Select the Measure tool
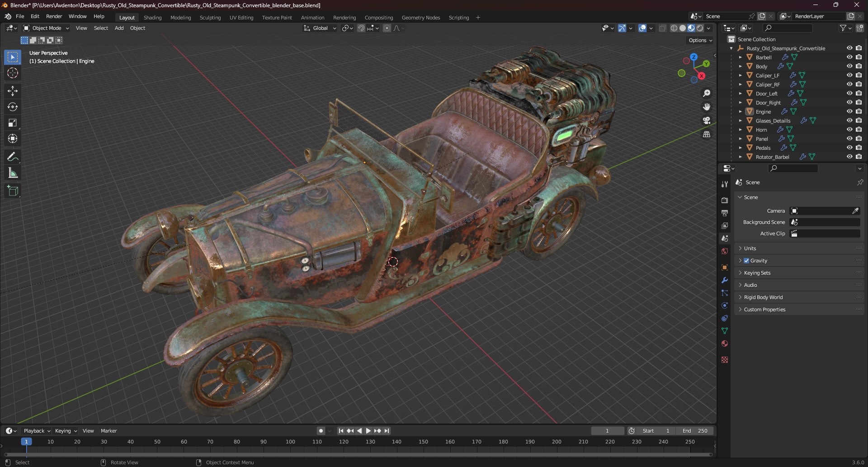The width and height of the screenshot is (868, 467). [13, 173]
